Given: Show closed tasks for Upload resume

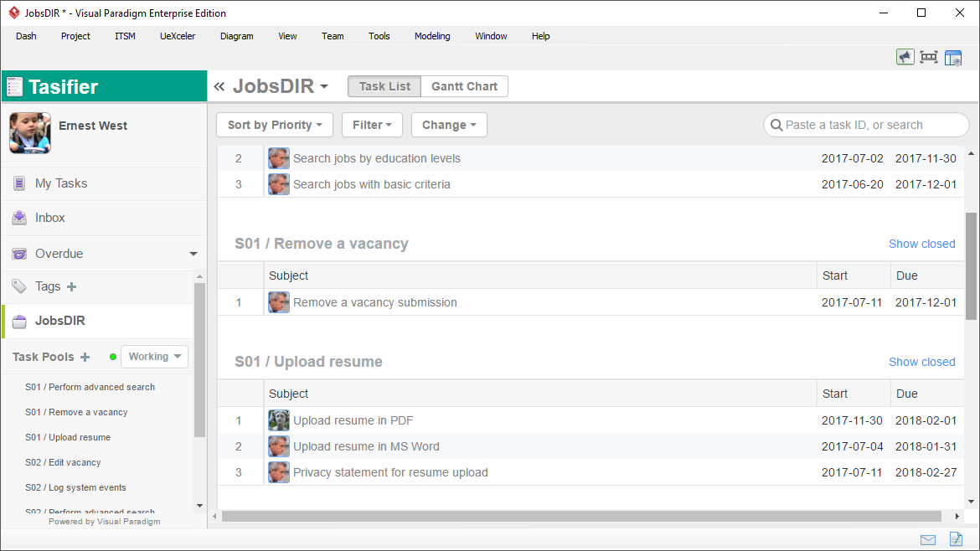Looking at the screenshot, I should [x=922, y=362].
